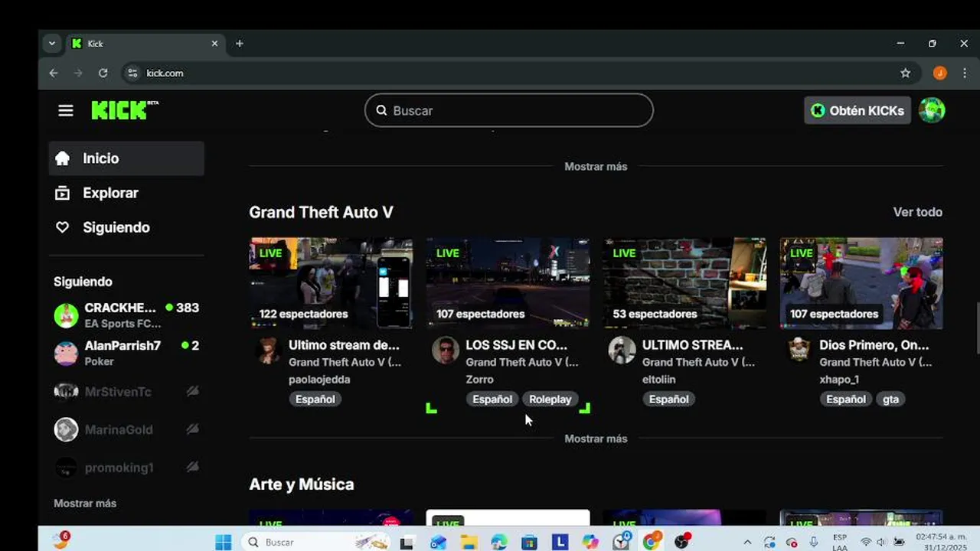Open the hamburger sidebar menu
980x551 pixels.
[x=66, y=111]
